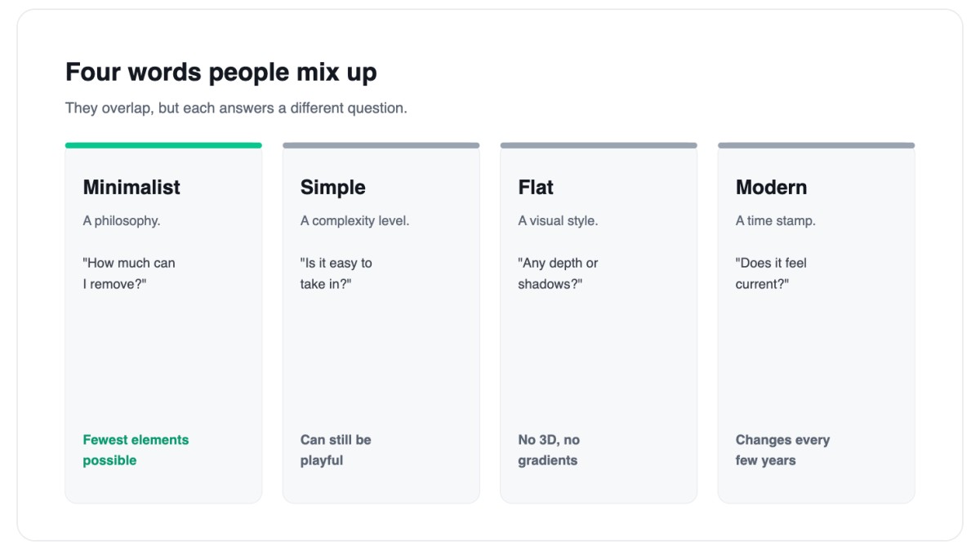The width and height of the screenshot is (980, 550).
Task: Click the quote "Does it feel current?"
Action: coord(772,273)
